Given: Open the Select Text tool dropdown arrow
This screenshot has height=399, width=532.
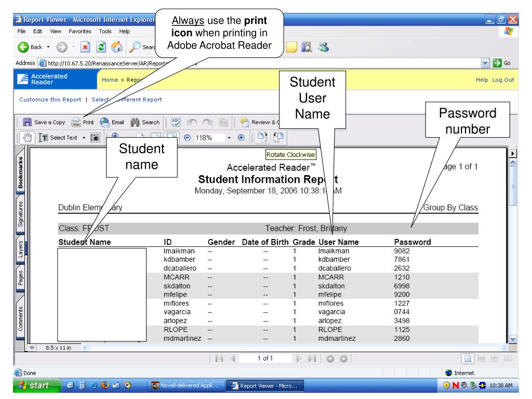Looking at the screenshot, I should tap(84, 138).
